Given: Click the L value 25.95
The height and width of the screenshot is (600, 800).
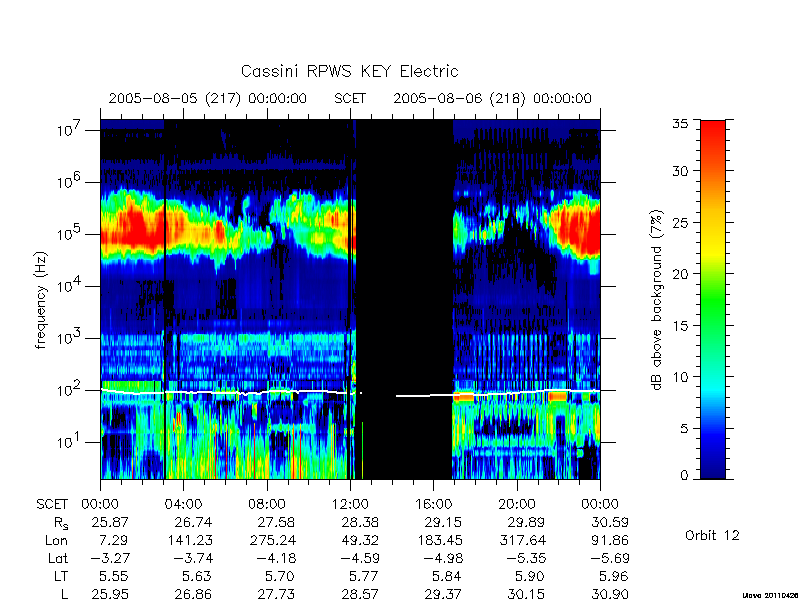Looking at the screenshot, I should (110, 594).
